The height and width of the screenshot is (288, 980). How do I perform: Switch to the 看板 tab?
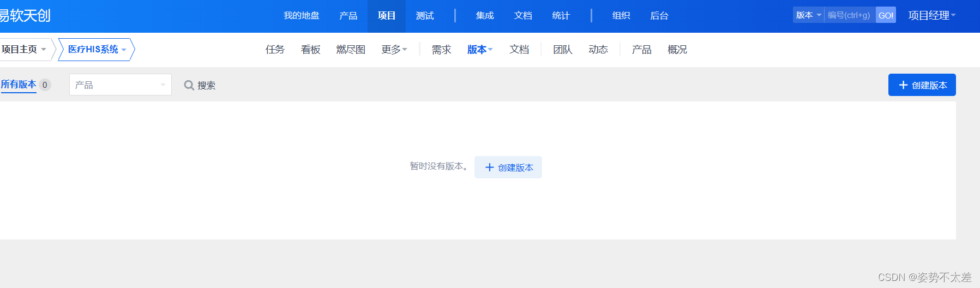coord(310,50)
